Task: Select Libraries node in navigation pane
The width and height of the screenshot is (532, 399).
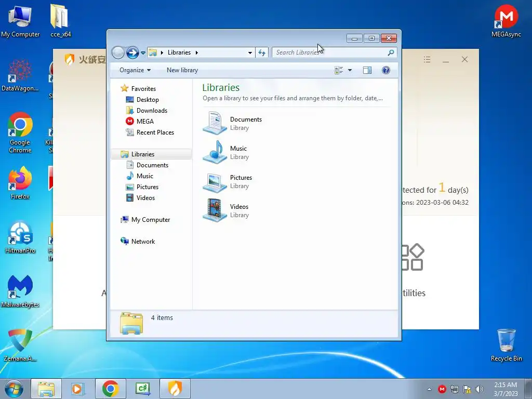Action: click(x=151, y=154)
